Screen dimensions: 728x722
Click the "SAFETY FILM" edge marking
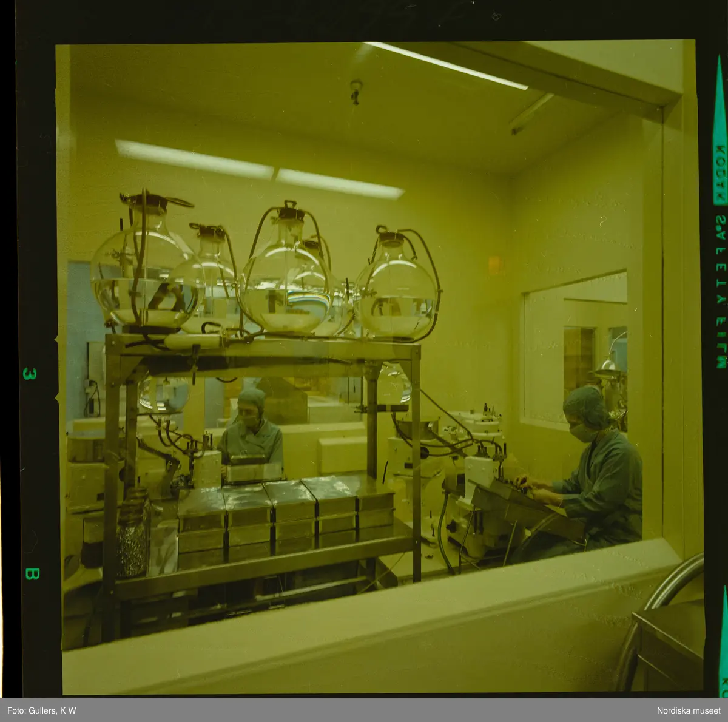720,291
